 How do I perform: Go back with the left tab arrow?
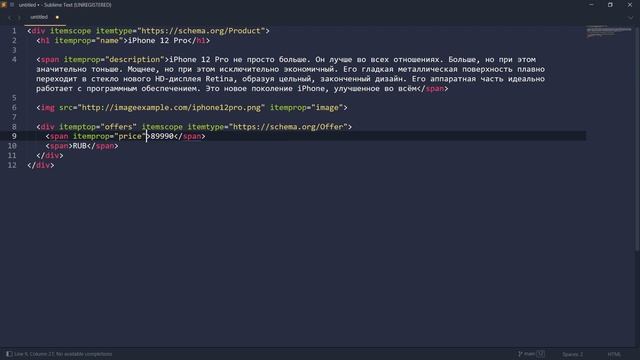tap(9, 18)
